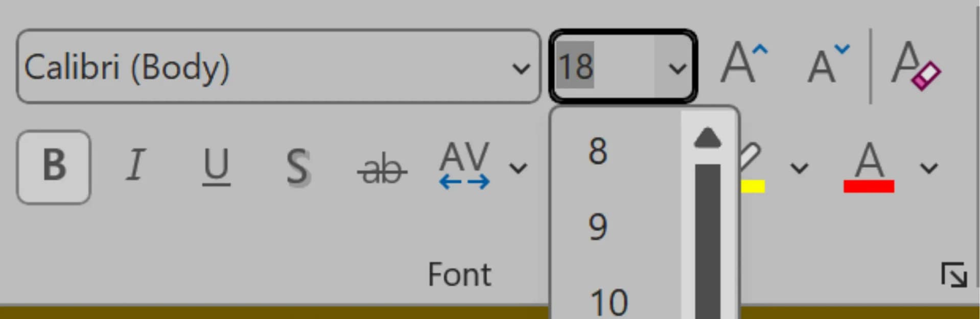
Task: Collapse the font size dropdown arrow
Action: click(677, 68)
